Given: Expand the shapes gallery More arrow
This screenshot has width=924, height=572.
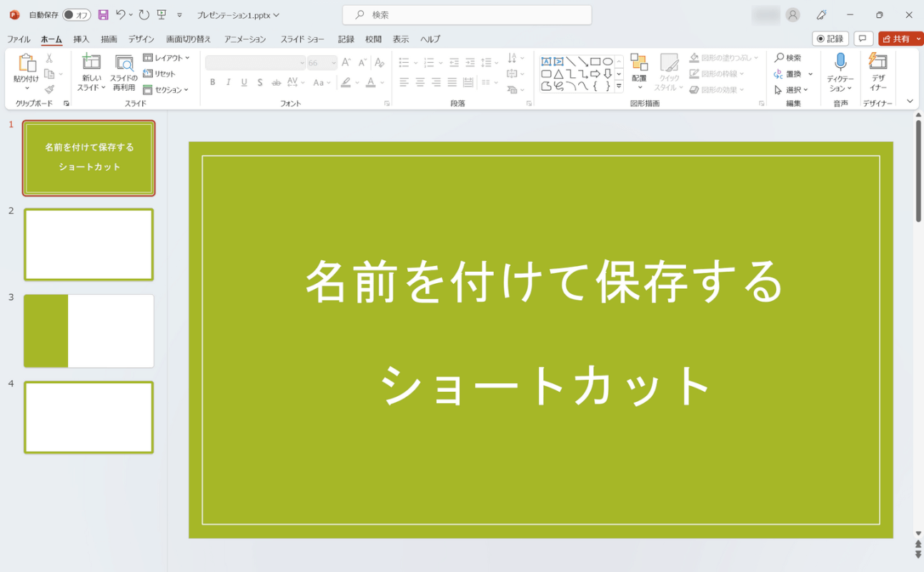Looking at the screenshot, I should pyautogui.click(x=619, y=87).
